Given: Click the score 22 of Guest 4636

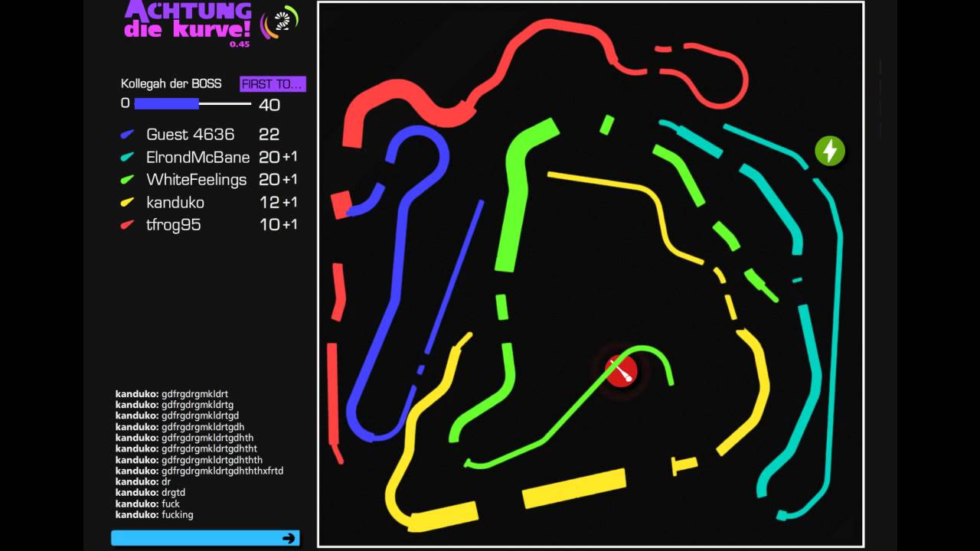Looking at the screenshot, I should (269, 135).
